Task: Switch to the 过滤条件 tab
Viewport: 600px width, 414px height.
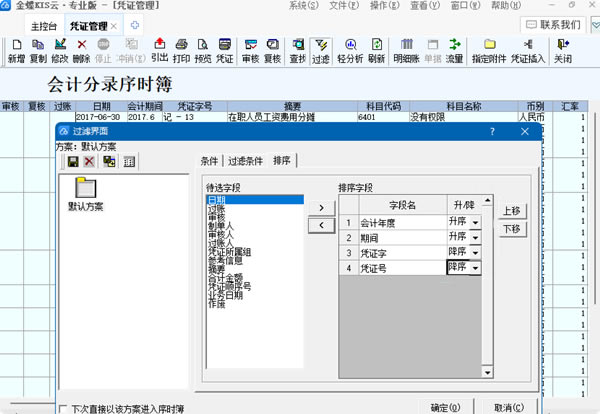Action: (x=245, y=160)
